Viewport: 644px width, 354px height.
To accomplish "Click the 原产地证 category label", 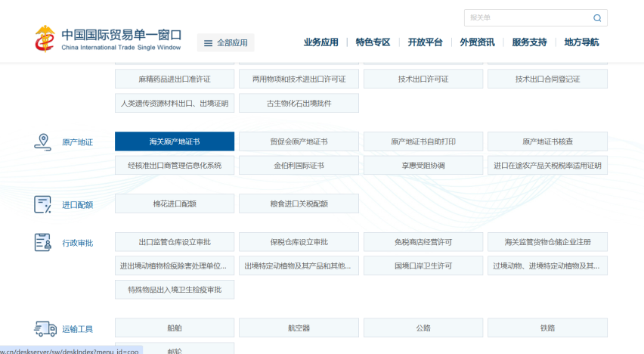I will click(x=78, y=142).
